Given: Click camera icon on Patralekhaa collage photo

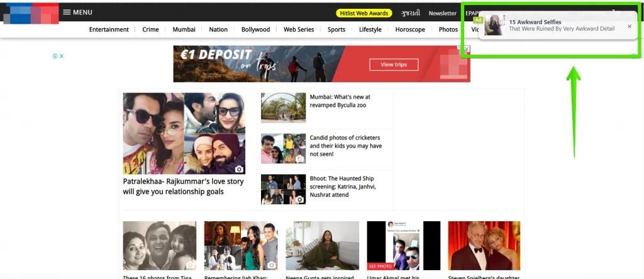Looking at the screenshot, I should pyautogui.click(x=239, y=169).
